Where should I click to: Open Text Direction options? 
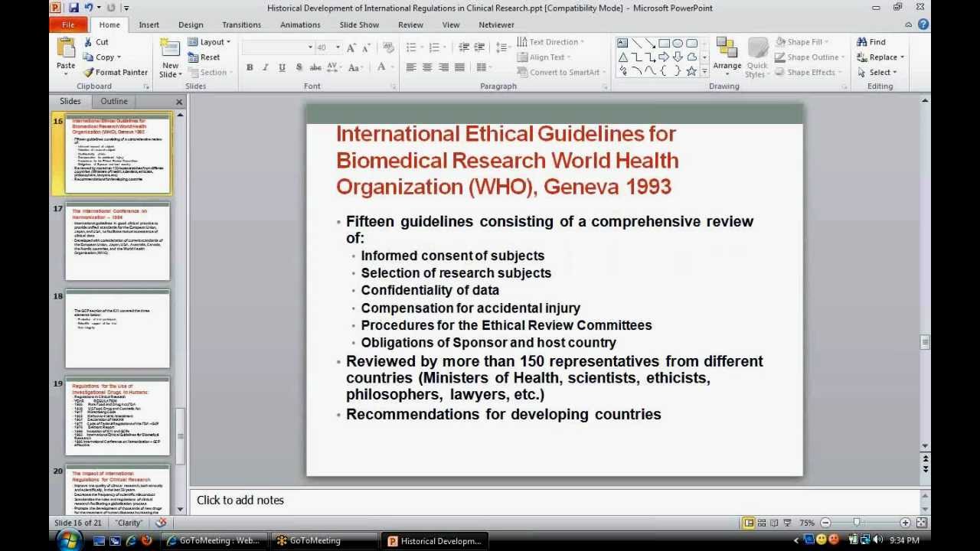[550, 42]
